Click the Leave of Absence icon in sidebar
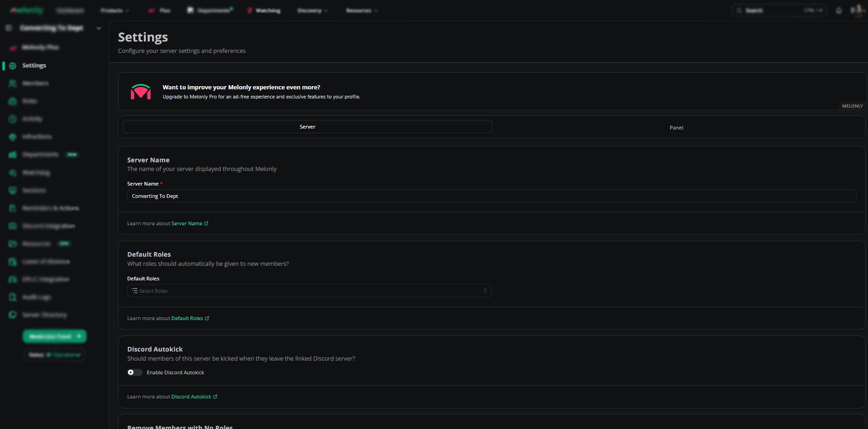The image size is (868, 429). coord(13,262)
